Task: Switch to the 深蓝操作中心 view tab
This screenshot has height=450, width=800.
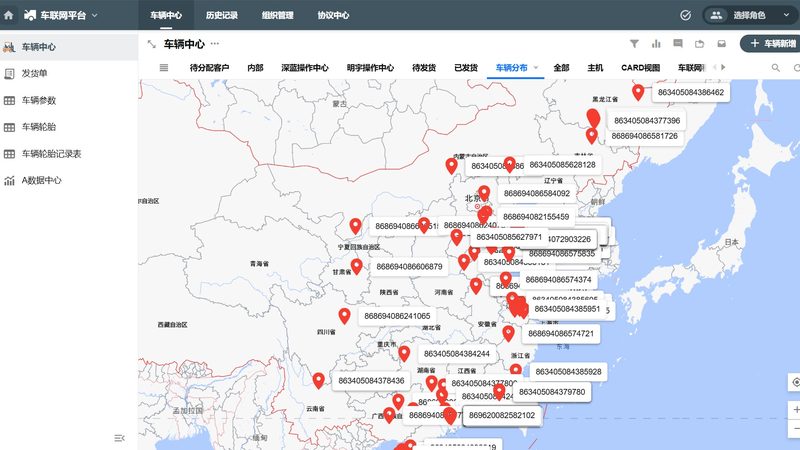Action: pyautogui.click(x=305, y=67)
